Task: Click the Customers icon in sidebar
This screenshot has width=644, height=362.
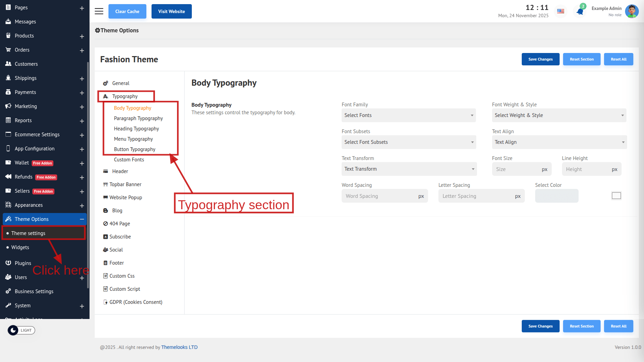Action: [8, 64]
